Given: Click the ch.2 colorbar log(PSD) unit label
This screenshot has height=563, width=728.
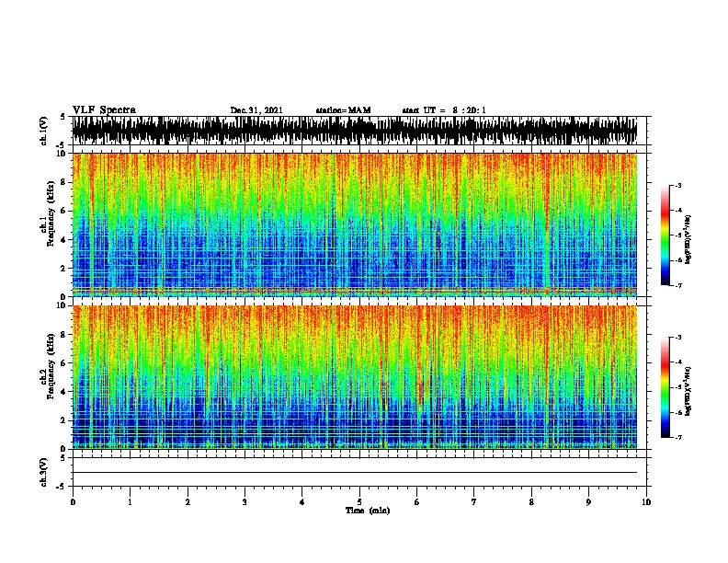Looking at the screenshot, I should click(x=688, y=392).
